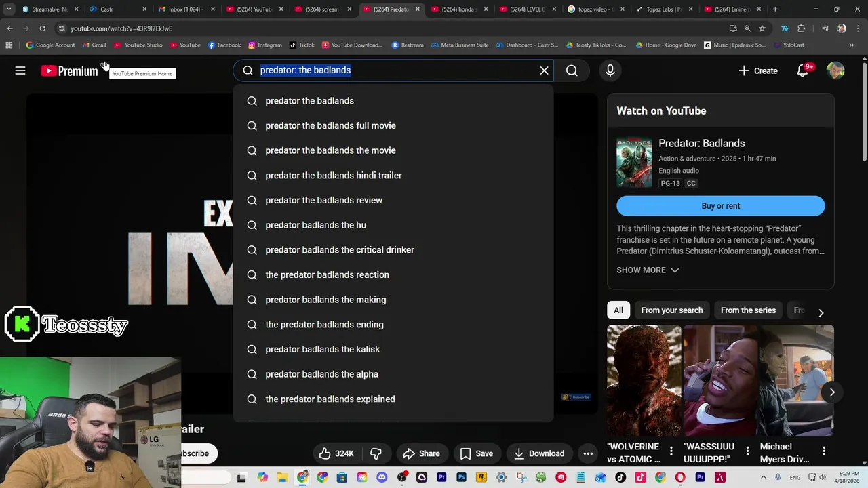Open File Explorer from the taskbar
Viewport: 868px width, 488px height.
click(282, 478)
